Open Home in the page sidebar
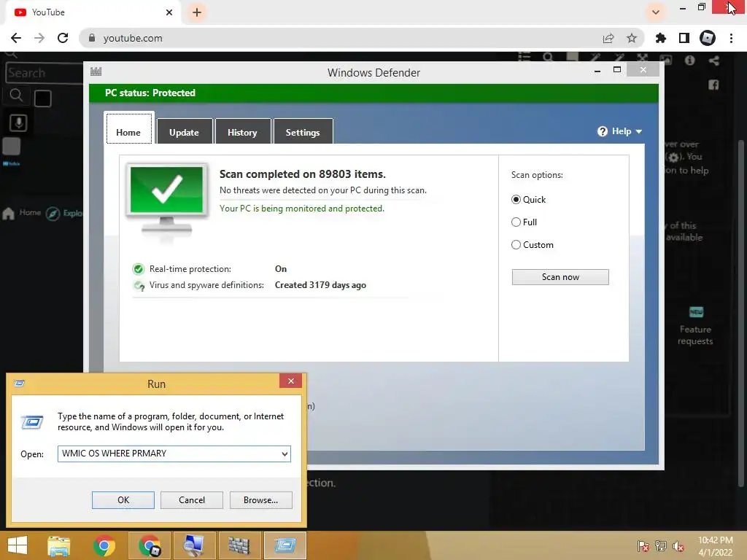The height and width of the screenshot is (560, 747). [x=21, y=213]
